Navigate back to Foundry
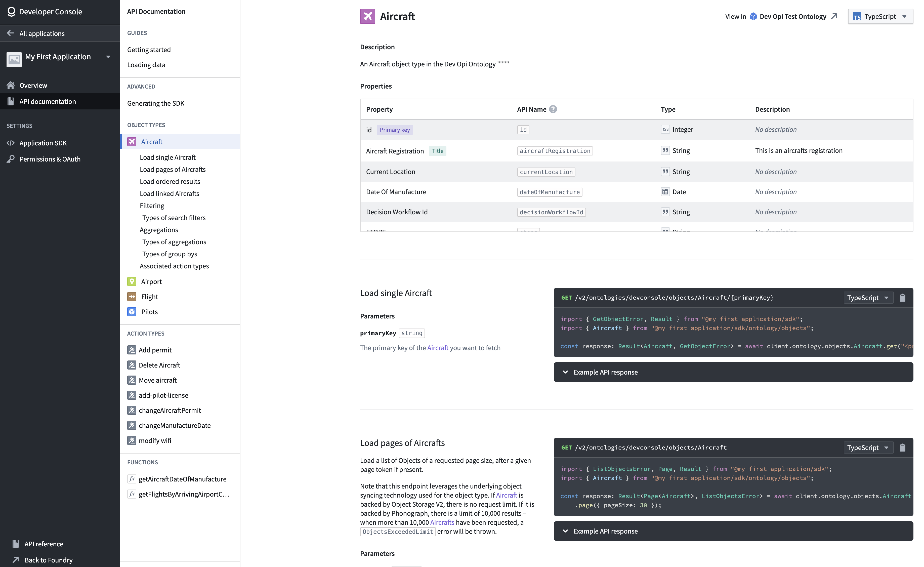Screen dimensions: 924x567 (48, 560)
